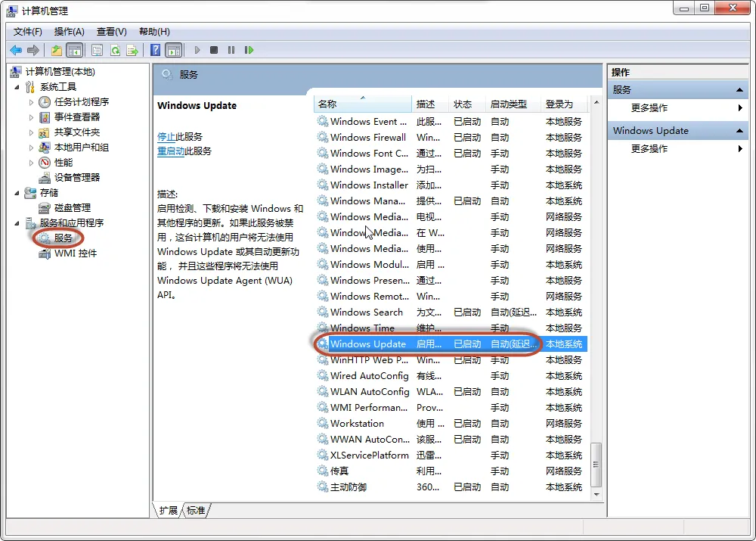The height and width of the screenshot is (541, 756).
Task: Click the up one level folder icon
Action: [x=57, y=50]
